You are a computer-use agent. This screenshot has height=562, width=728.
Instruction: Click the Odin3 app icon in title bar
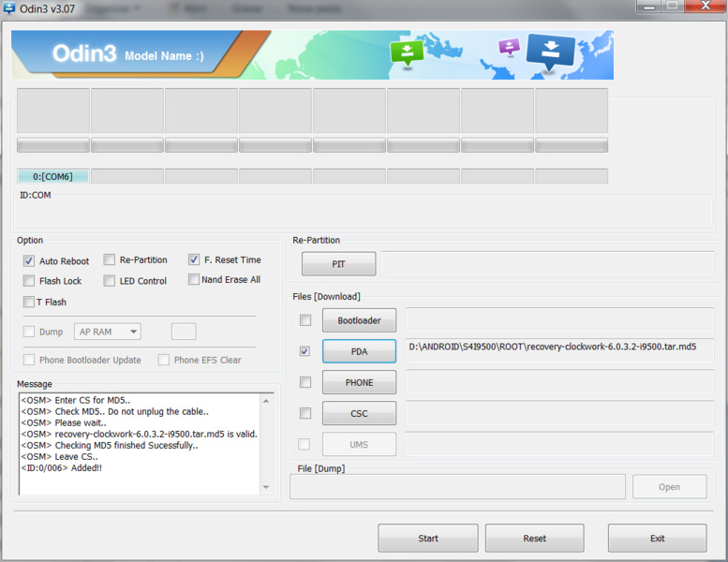tap(9, 8)
